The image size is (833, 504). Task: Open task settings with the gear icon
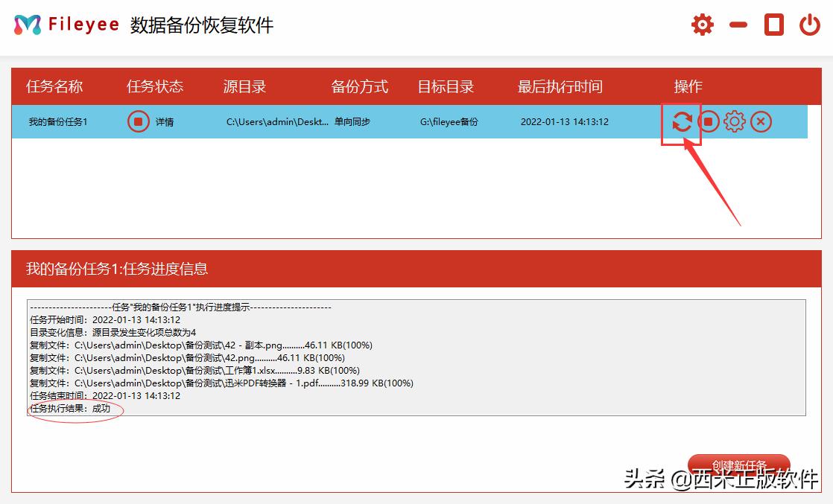tap(735, 121)
